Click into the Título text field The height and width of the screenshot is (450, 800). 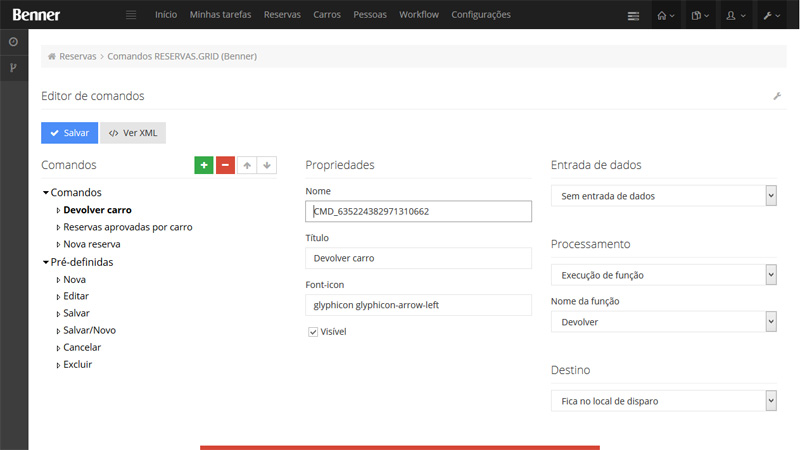[418, 258]
